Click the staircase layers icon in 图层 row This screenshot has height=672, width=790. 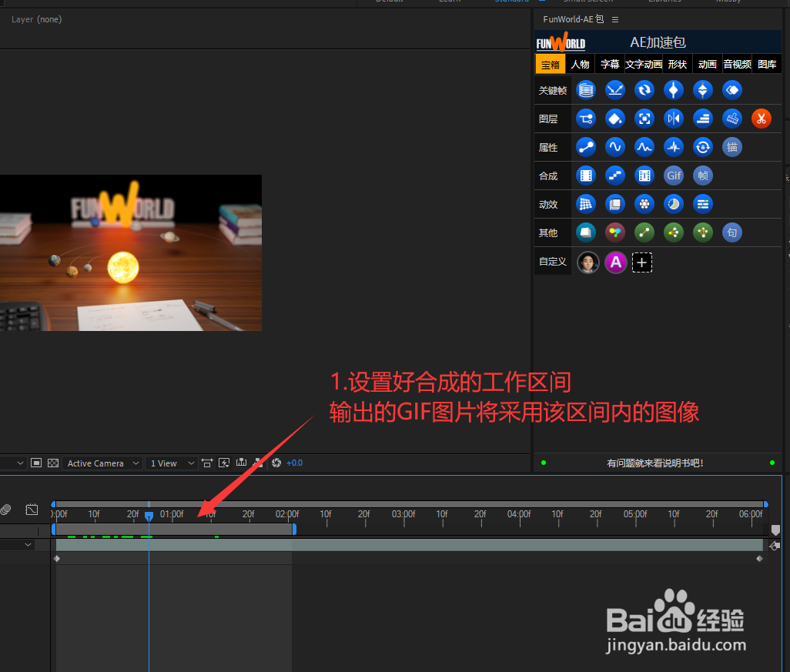[703, 119]
